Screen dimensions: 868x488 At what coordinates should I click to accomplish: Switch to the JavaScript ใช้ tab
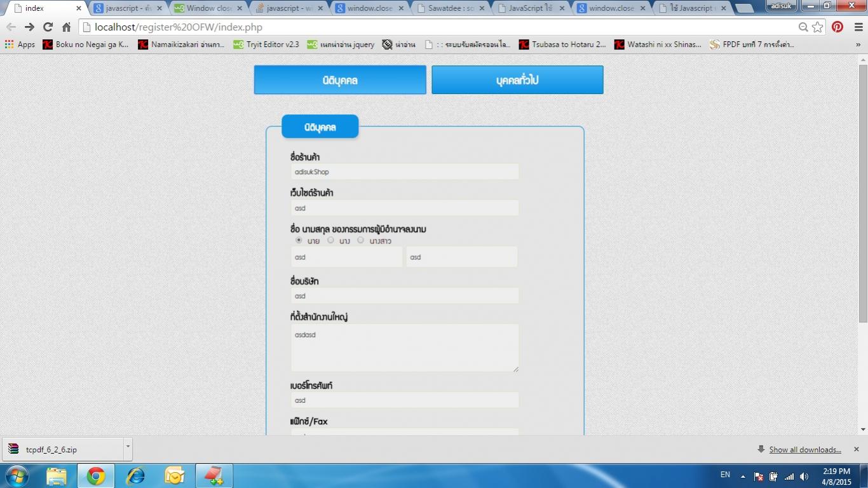pyautogui.click(x=531, y=8)
